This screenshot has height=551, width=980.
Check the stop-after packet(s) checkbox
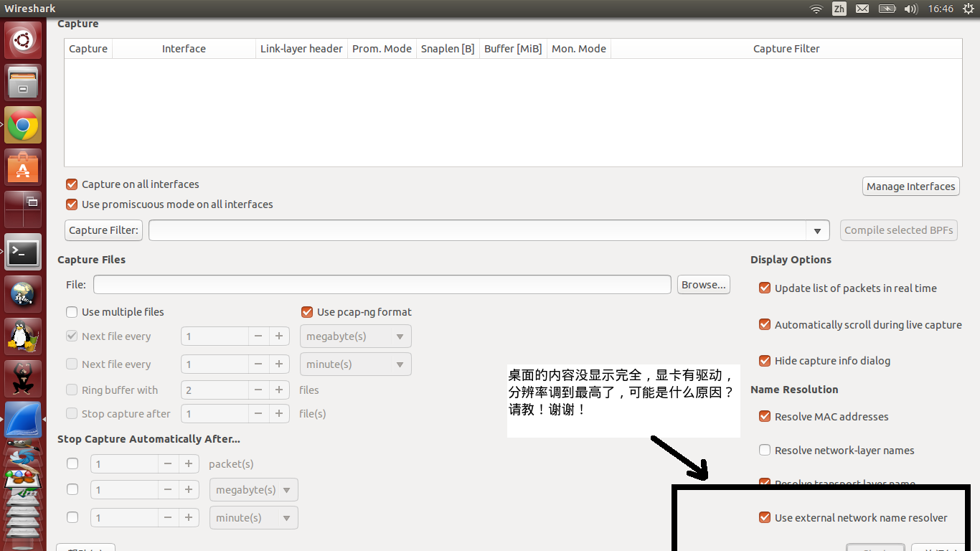(x=72, y=464)
